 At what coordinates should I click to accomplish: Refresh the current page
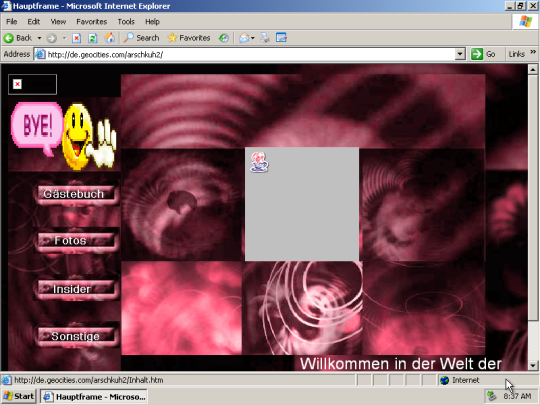pyautogui.click(x=93, y=38)
